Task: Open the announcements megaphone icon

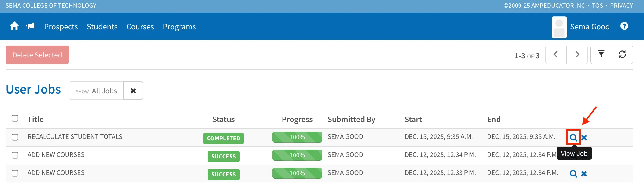Action: (x=31, y=26)
